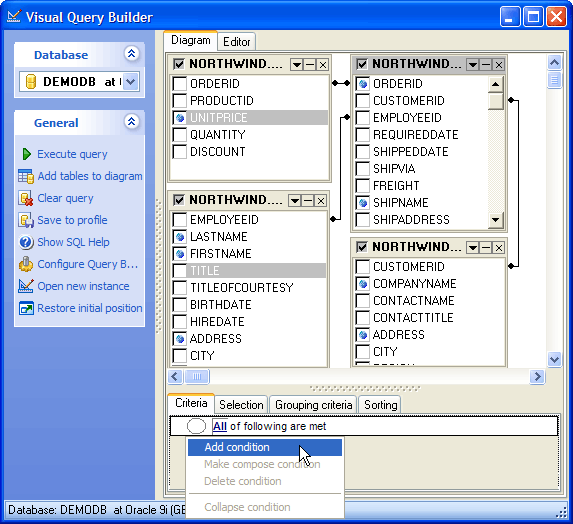
Task: Click the diagram scroll-down arrow
Action: [554, 359]
